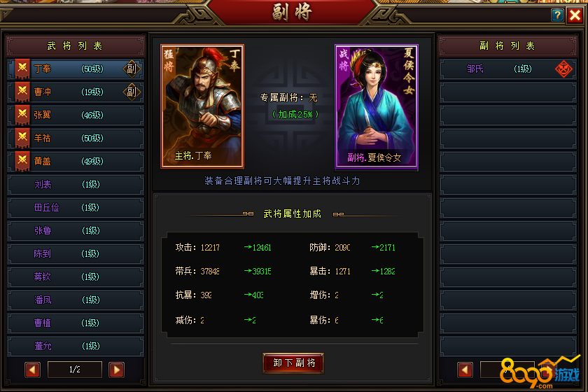This screenshot has height=392, width=588.
Task: Click the crossed-swords flag beside 张翼
Action: pos(22,114)
